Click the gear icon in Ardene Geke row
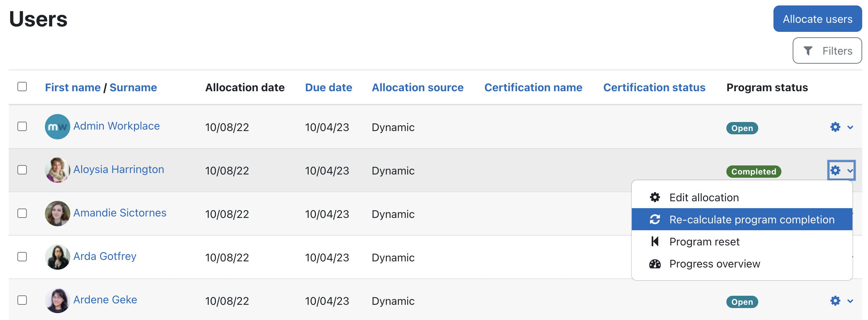The image size is (868, 320). click(x=835, y=301)
